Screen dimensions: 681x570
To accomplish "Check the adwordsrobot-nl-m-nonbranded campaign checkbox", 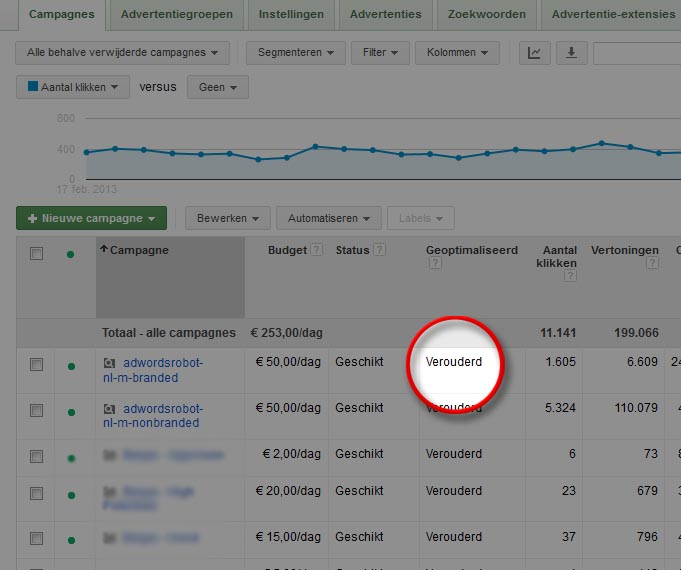I will click(x=37, y=410).
